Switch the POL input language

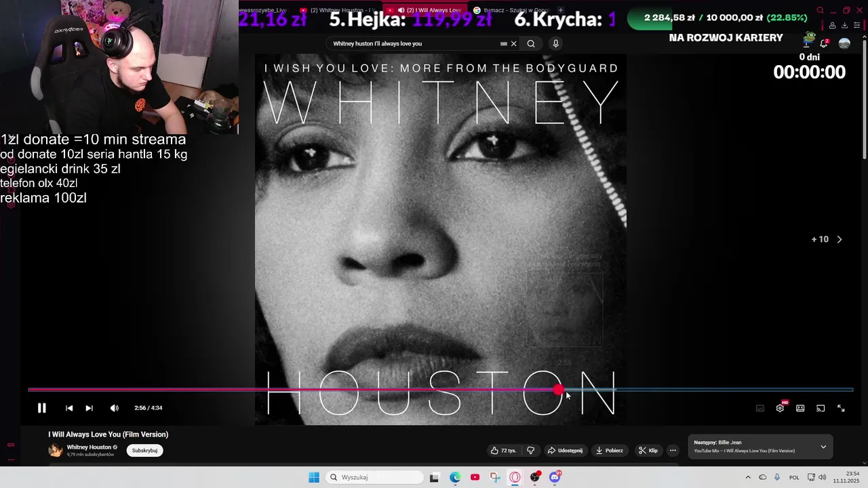tap(794, 477)
